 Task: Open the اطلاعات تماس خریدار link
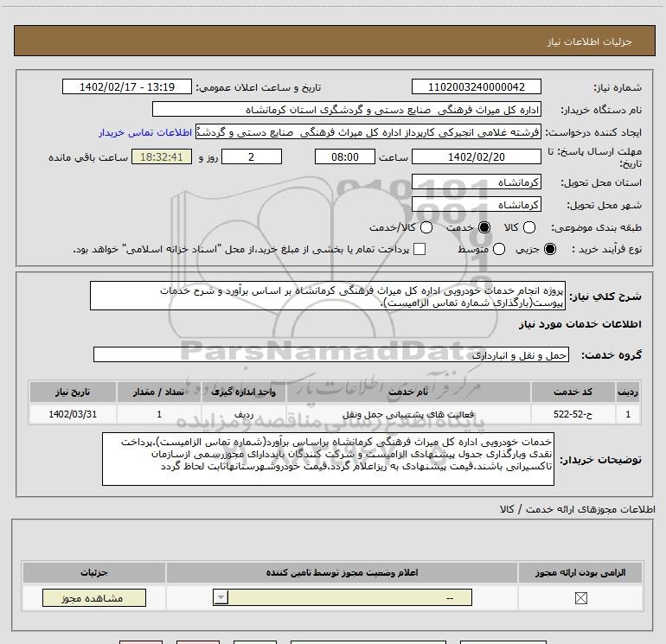click(x=145, y=132)
